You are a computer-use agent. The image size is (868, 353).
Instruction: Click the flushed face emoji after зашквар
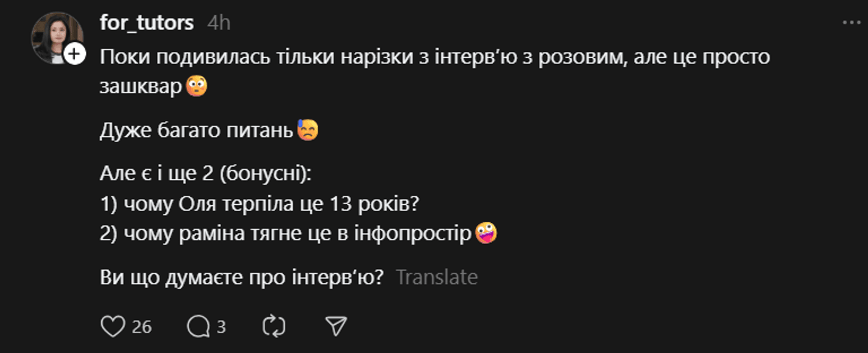[x=197, y=86]
